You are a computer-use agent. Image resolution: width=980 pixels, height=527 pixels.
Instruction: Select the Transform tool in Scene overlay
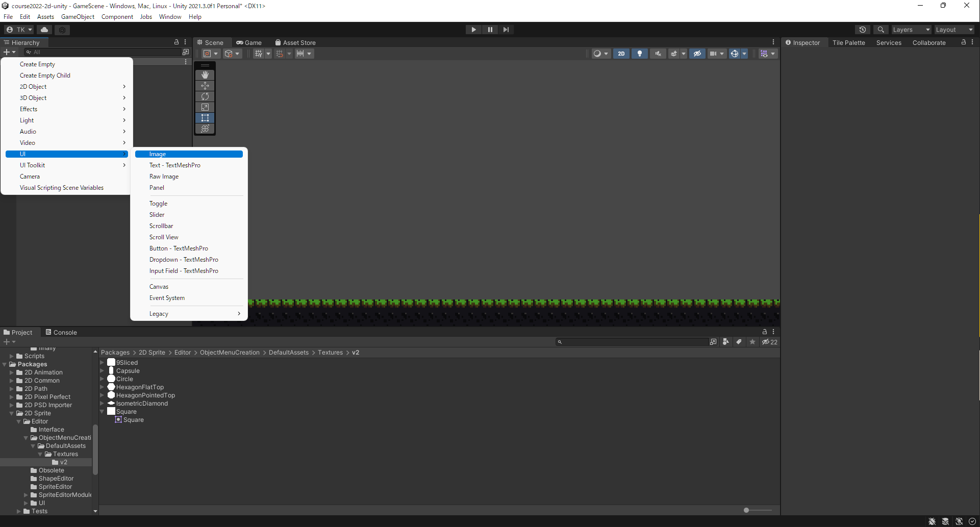click(205, 129)
